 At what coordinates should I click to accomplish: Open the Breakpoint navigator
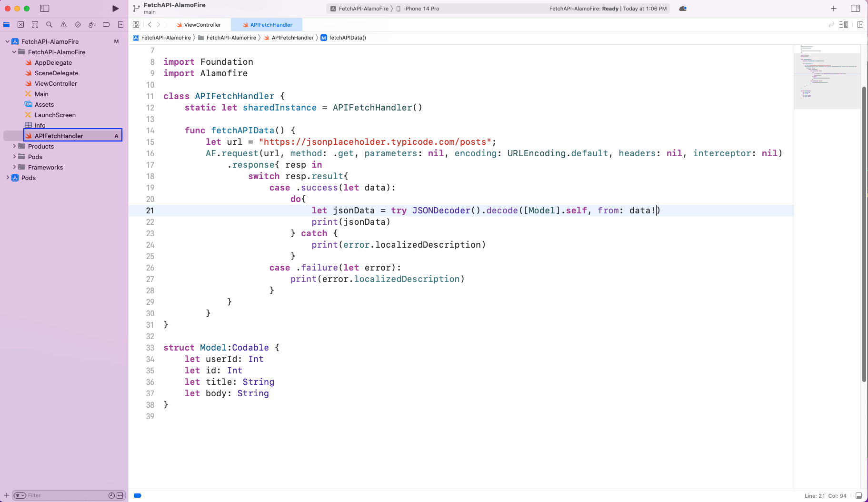[x=107, y=25]
